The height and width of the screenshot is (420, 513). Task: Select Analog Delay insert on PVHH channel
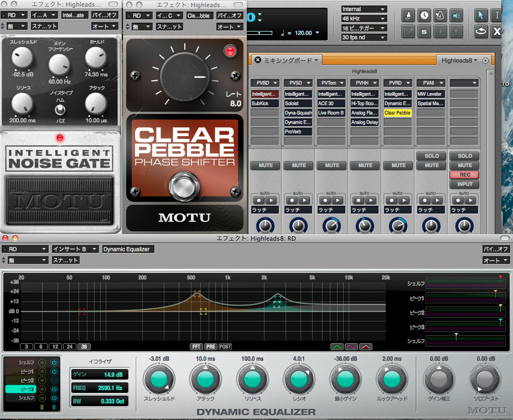tap(364, 122)
